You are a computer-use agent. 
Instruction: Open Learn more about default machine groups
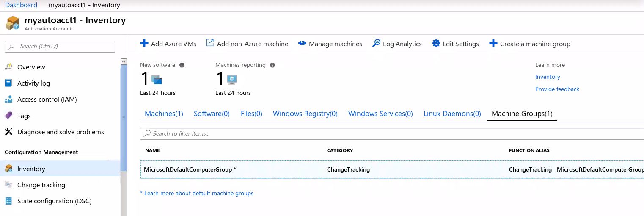click(198, 193)
